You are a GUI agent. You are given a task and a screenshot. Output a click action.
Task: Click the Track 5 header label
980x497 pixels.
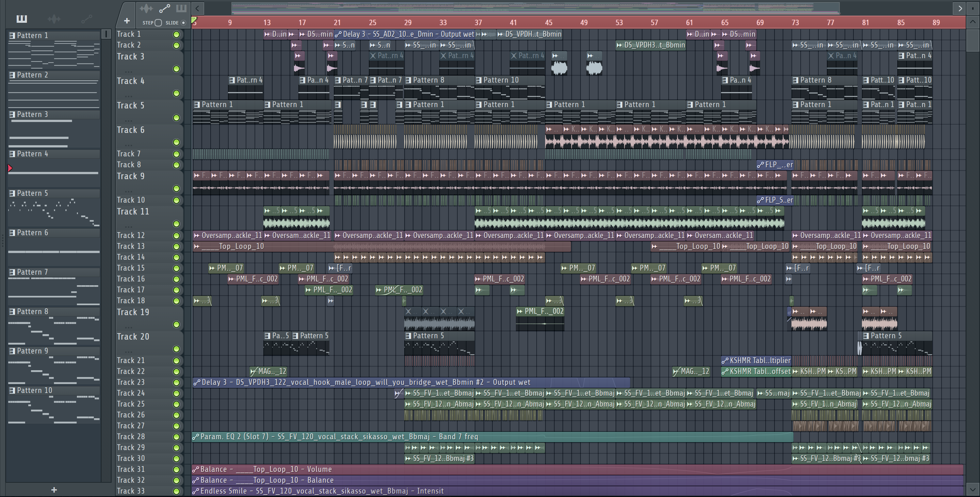pyautogui.click(x=130, y=106)
